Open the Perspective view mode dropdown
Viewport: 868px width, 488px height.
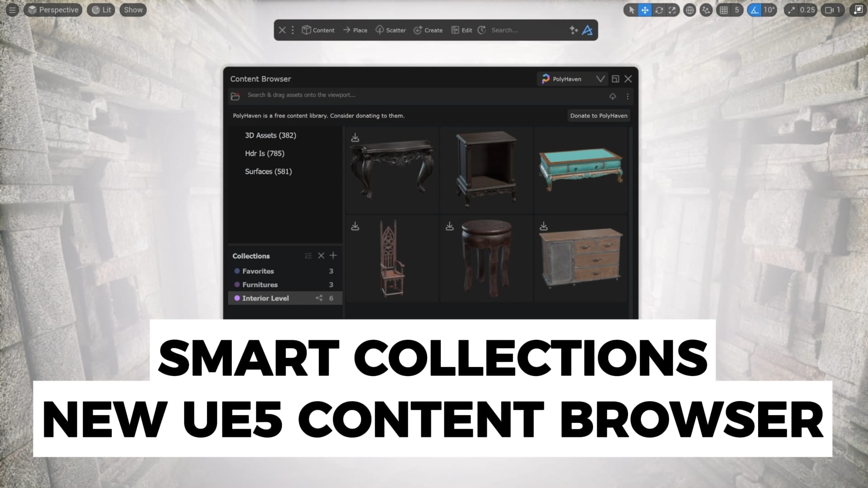53,10
